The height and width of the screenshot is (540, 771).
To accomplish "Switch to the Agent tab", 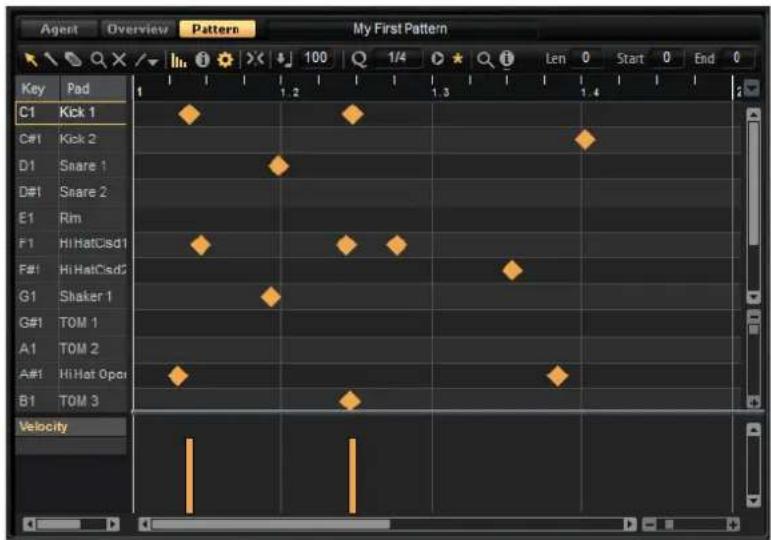I will [x=59, y=30].
